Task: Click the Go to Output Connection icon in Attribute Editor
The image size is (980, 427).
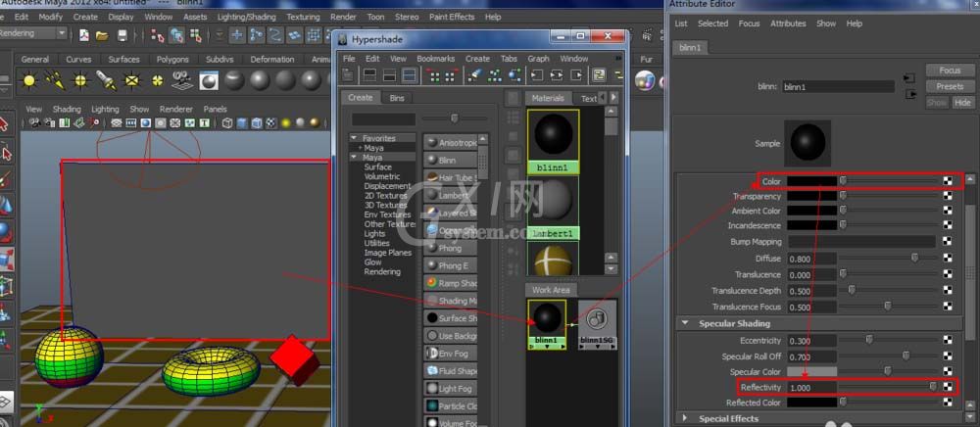Action: pos(909,94)
